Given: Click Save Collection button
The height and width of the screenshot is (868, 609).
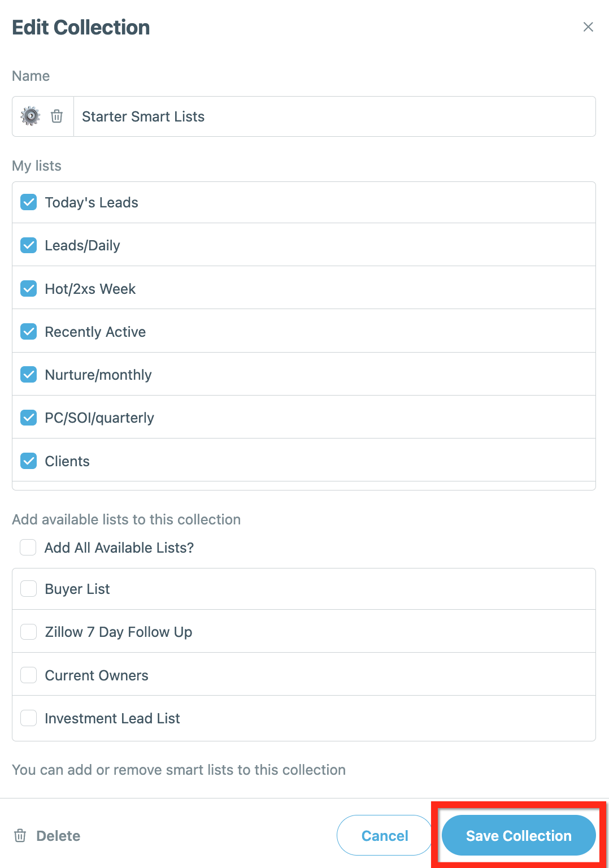Looking at the screenshot, I should click(519, 835).
